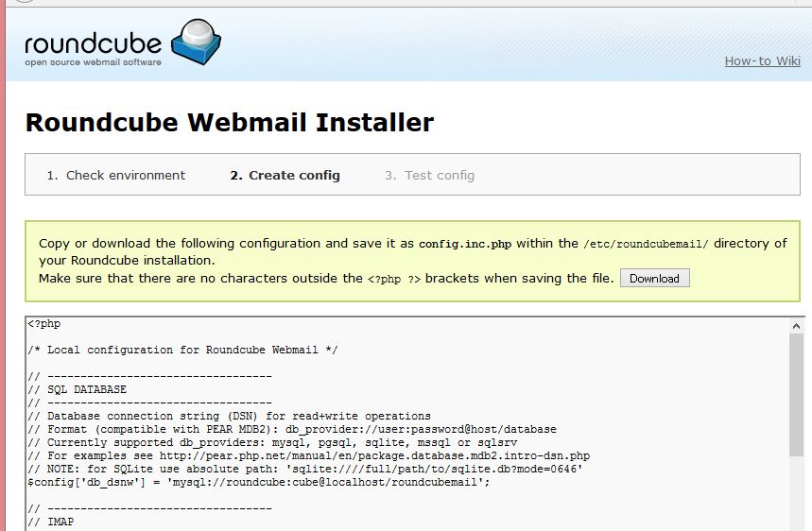Screen dimensions: 812x531
Task: Download the generated configuration file
Action: (x=654, y=279)
